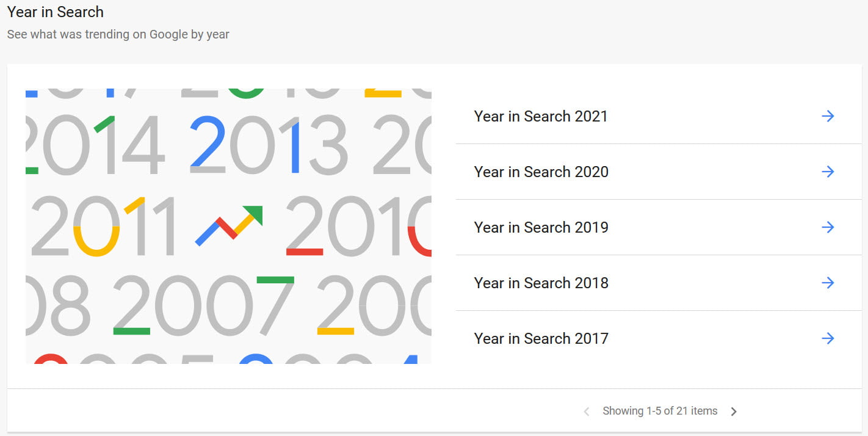Viewport: 868px width, 436px height.
Task: Click the 2007 number in the collage image
Action: click(x=203, y=305)
